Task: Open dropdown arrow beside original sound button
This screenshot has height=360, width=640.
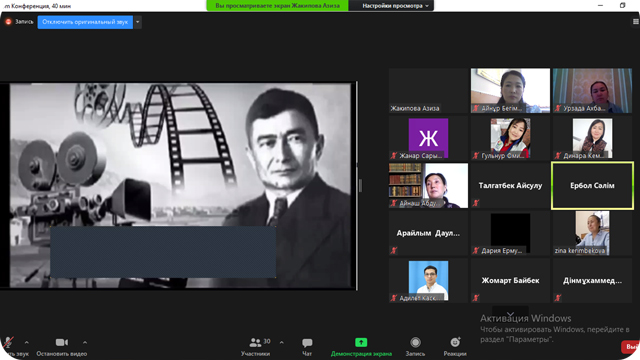Action: pos(138,22)
